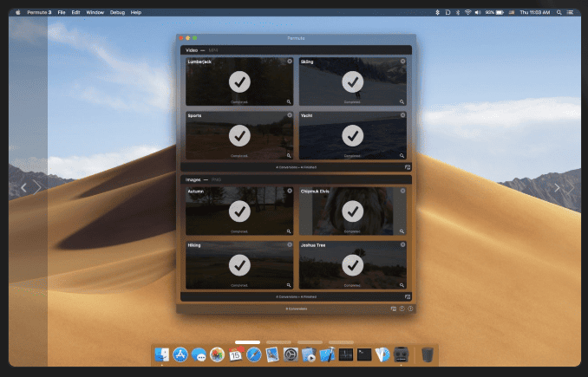Reveal the converted Hiking file with magnifier

pos(289,285)
